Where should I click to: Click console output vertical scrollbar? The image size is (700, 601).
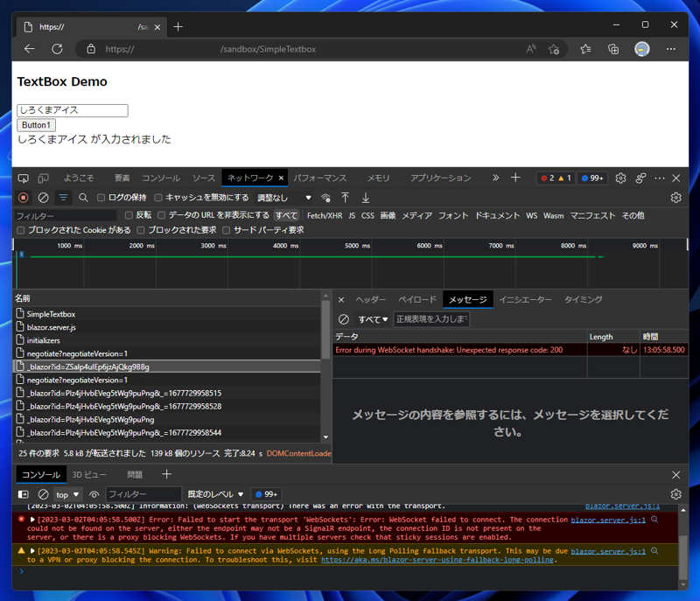(x=682, y=556)
